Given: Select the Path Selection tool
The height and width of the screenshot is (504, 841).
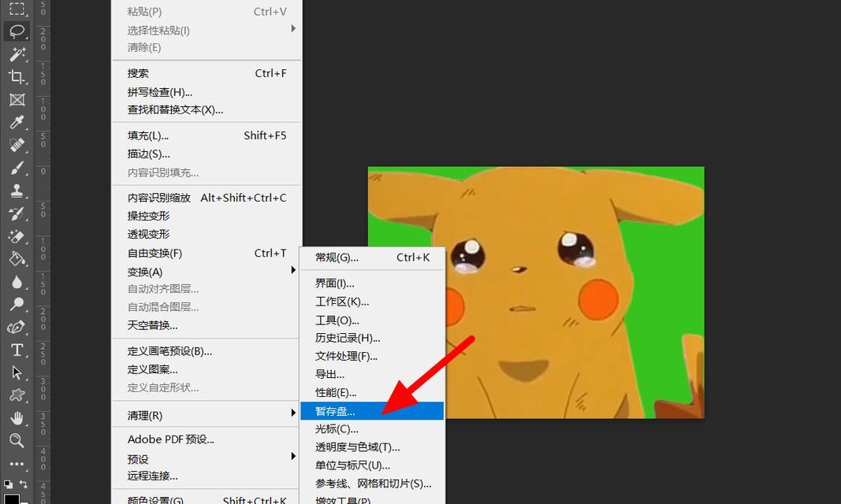Looking at the screenshot, I should coord(17,372).
